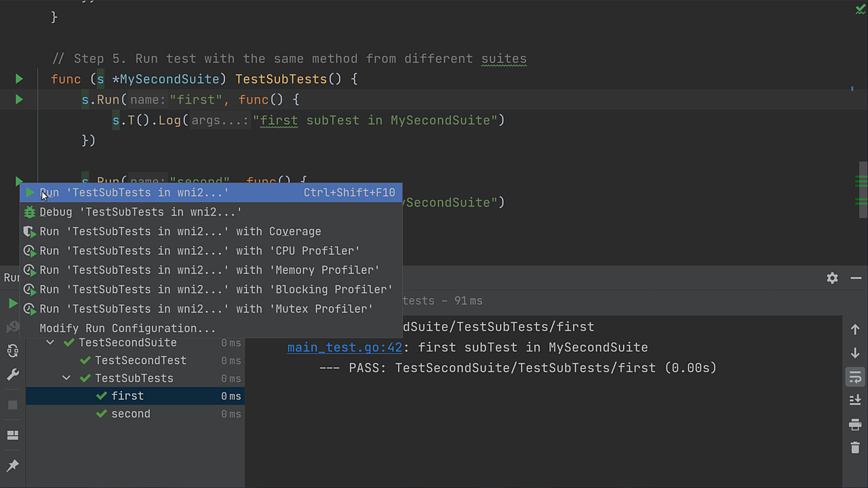
Task: Print console output with printer icon
Action: point(855,424)
